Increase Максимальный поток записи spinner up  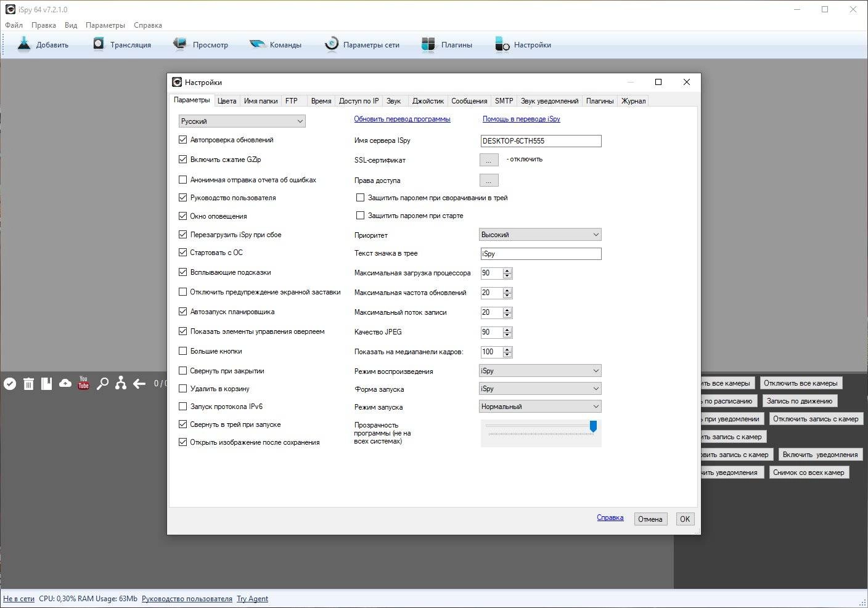click(507, 310)
